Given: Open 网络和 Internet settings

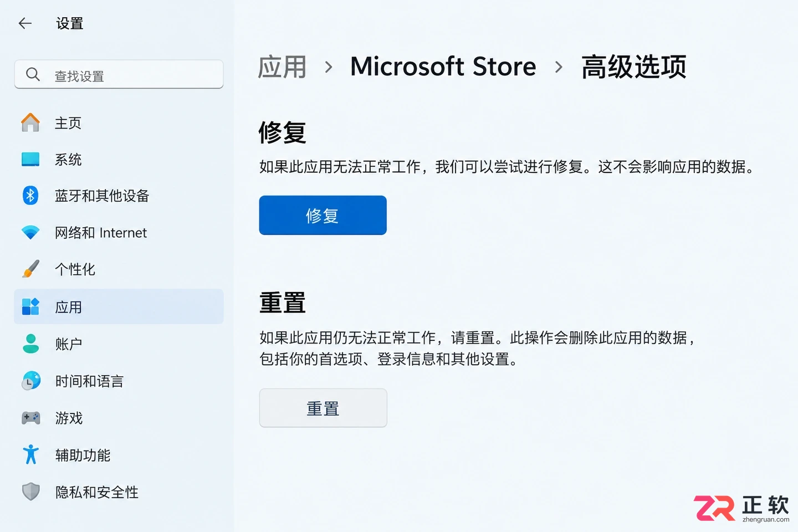Looking at the screenshot, I should tap(119, 233).
